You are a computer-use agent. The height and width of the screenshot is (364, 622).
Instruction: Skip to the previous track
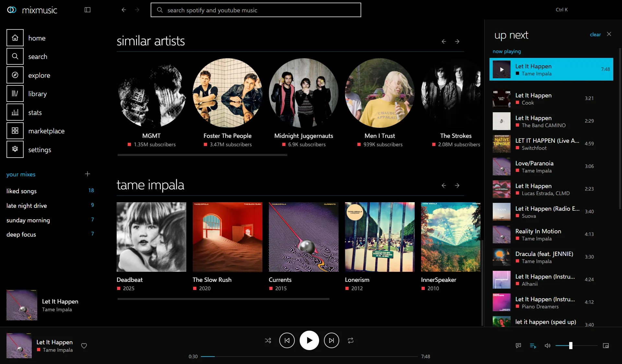pyautogui.click(x=287, y=340)
